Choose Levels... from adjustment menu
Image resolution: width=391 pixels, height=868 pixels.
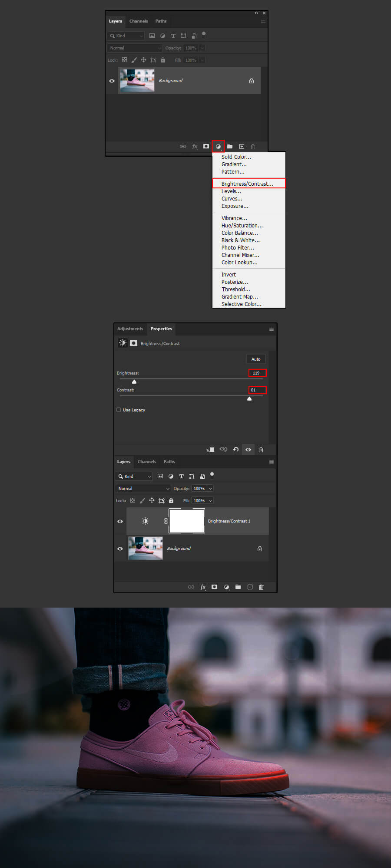[249, 191]
